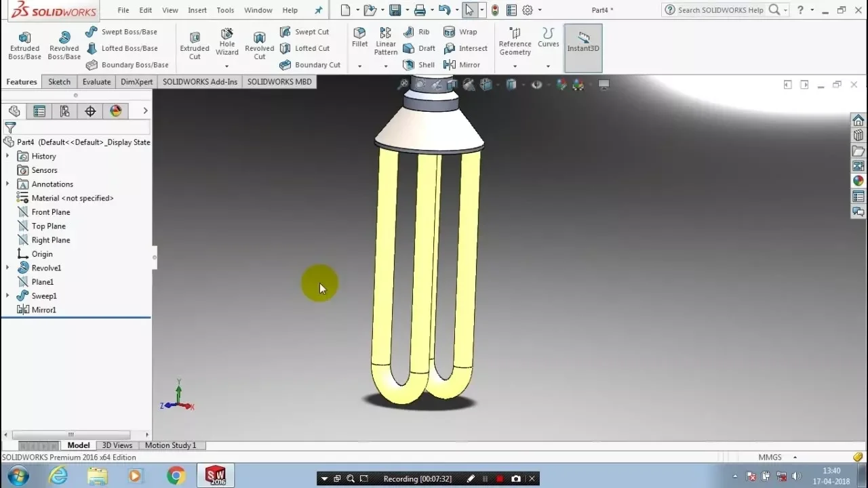Toggle the Select cursor tool
The width and height of the screenshot is (868, 488).
(469, 10)
